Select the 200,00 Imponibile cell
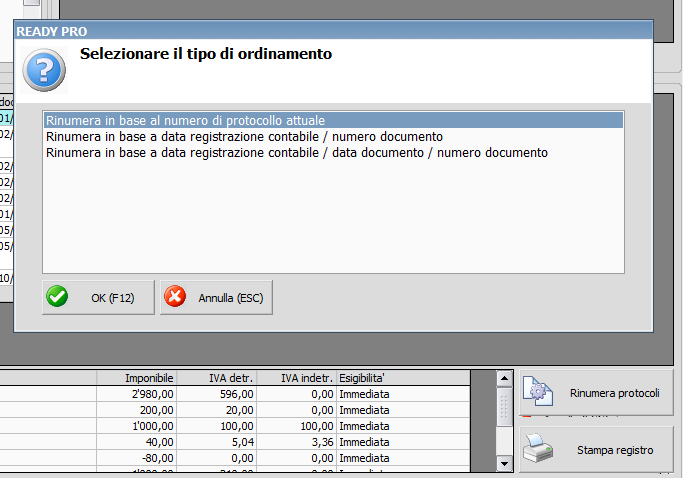 (137, 410)
